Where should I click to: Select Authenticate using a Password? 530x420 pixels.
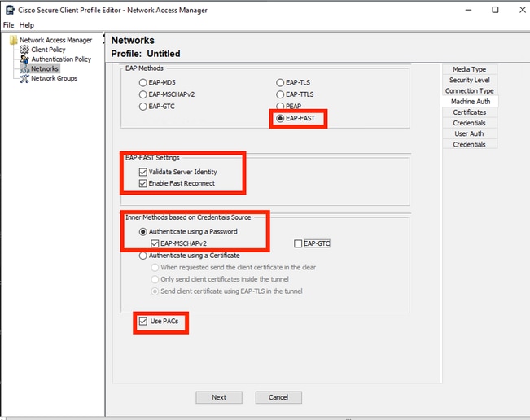143,232
